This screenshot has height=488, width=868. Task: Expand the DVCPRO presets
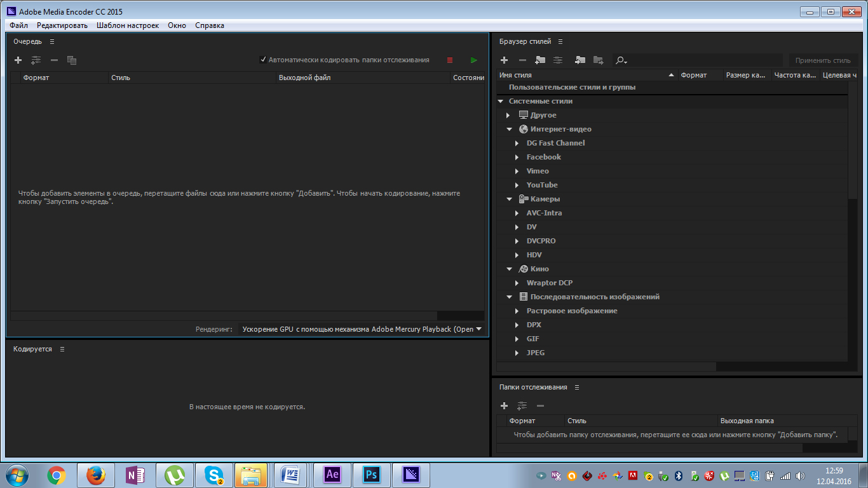pos(517,241)
